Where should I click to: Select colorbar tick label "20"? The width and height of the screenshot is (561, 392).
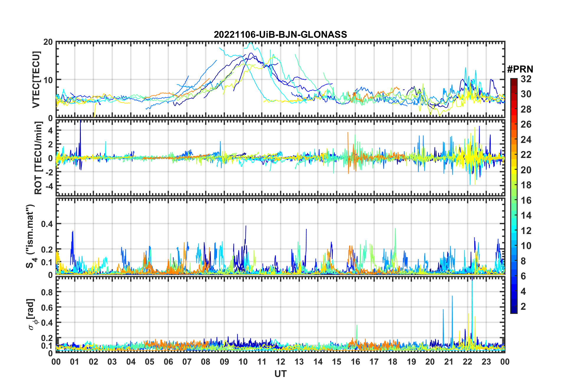pos(526,170)
